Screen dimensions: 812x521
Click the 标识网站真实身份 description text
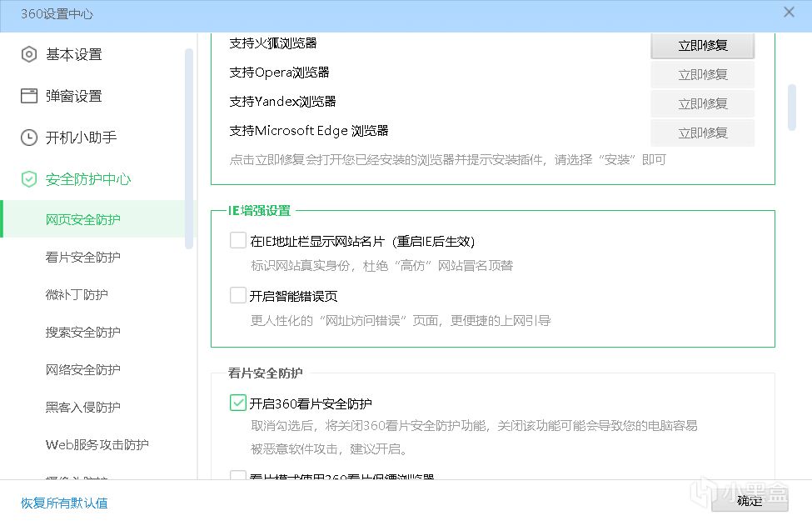pos(381,266)
